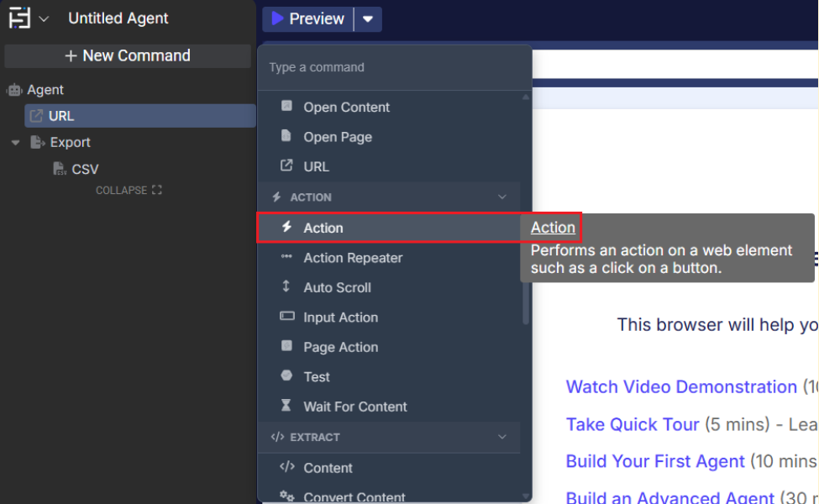Collapse the Export tree node arrow
The height and width of the screenshot is (504, 819).
coord(15,143)
